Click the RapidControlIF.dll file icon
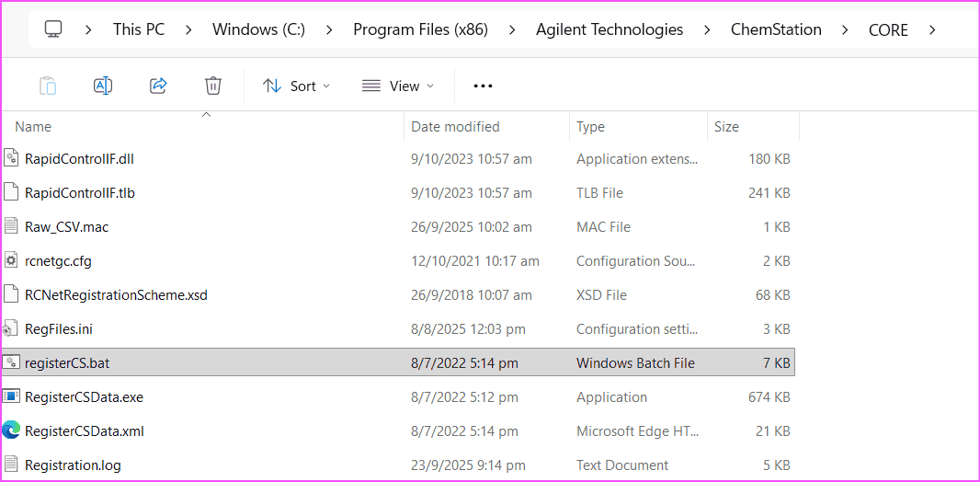 point(11,159)
